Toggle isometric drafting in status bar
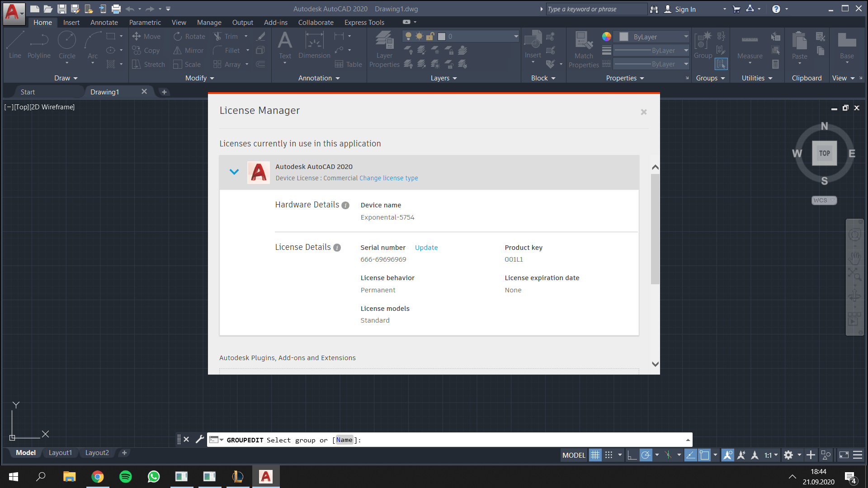Viewport: 868px width, 488px height. click(668, 455)
